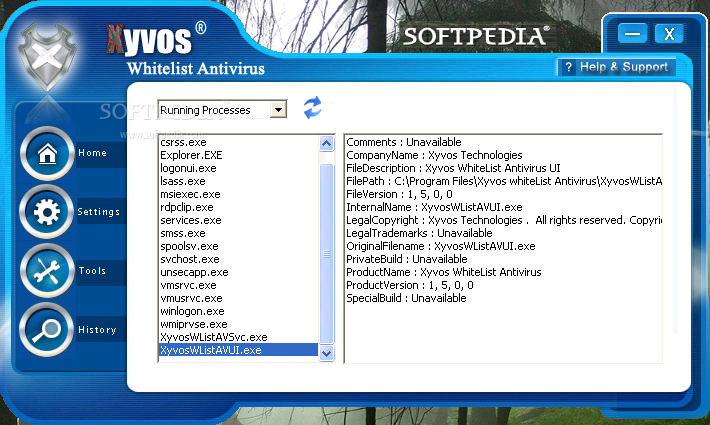The image size is (710, 425).
Task: Minimize the Xyvos window
Action: coord(632,33)
